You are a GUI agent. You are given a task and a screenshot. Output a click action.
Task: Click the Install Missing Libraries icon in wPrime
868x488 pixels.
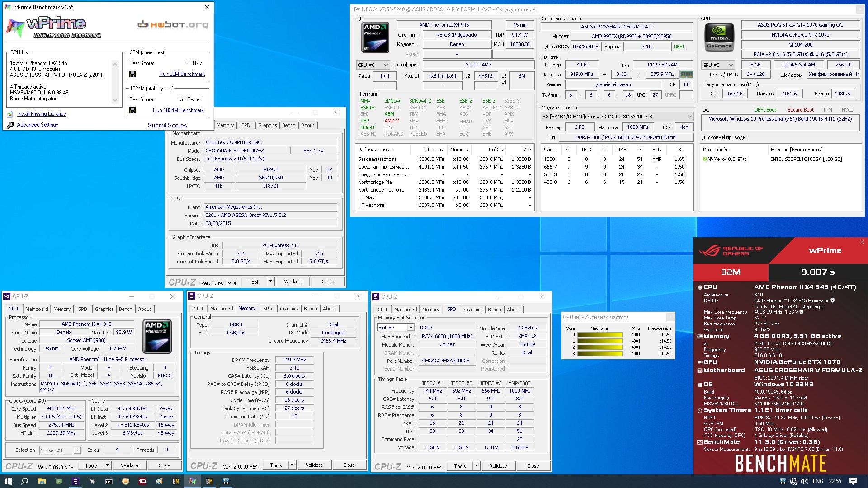(10, 114)
